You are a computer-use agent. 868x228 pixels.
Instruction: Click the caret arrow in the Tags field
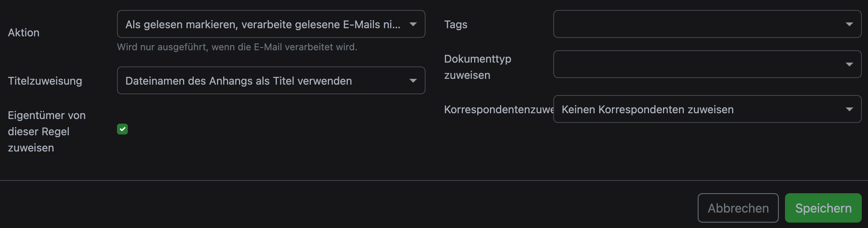pyautogui.click(x=849, y=24)
